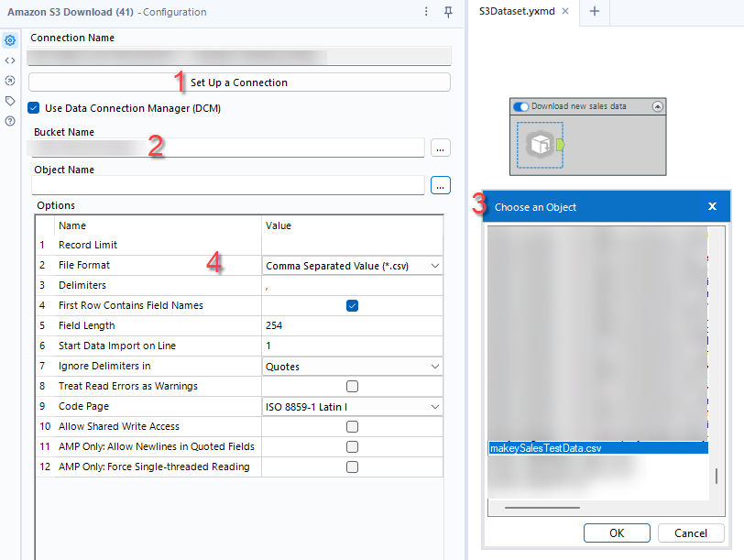The width and height of the screenshot is (744, 560).
Task: Uncheck First Row Contains Field Names
Action: click(352, 305)
